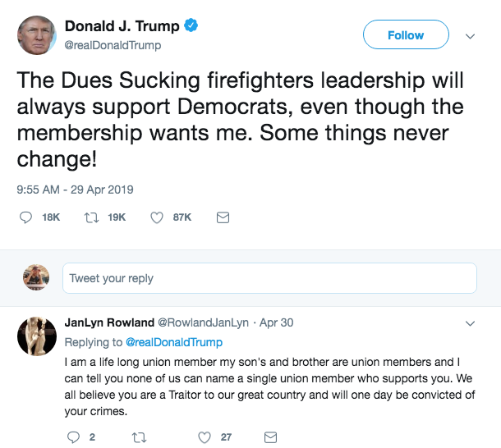Open the tweet options chevron beside Follow
Image resolution: width=501 pixels, height=448 pixels.
(x=470, y=36)
